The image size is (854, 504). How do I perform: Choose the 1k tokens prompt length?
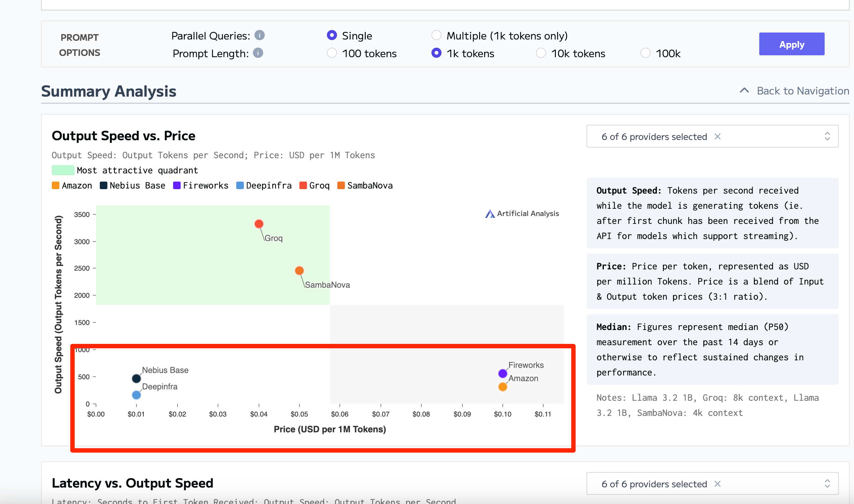pyautogui.click(x=436, y=53)
